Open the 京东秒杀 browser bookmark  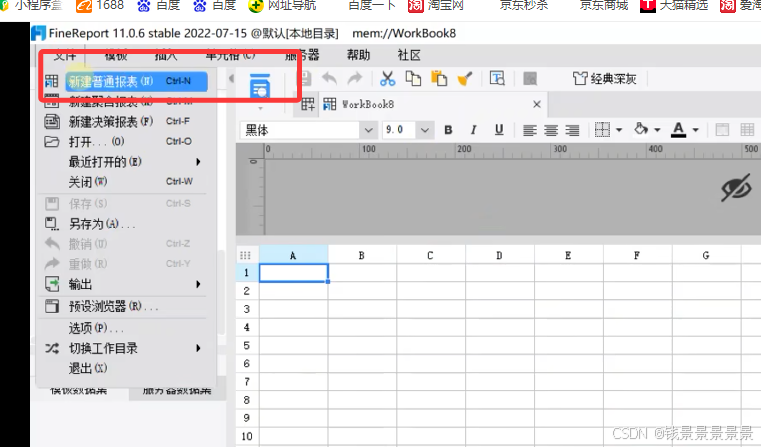524,5
